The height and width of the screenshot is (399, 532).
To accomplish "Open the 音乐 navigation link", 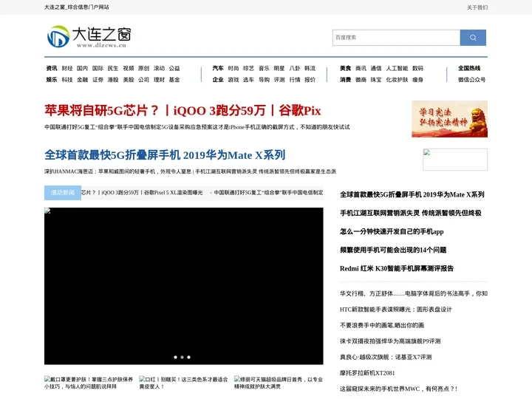I will (x=264, y=68).
